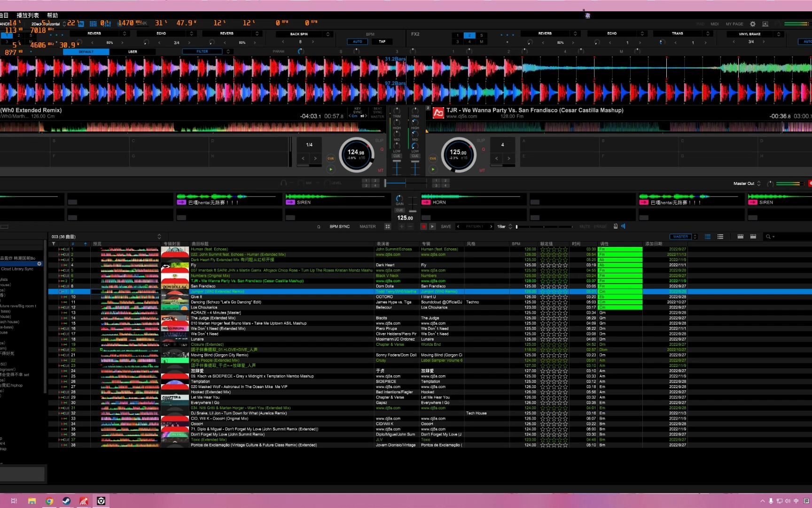812x508 pixels.
Task: Open the 1Bar sequencer length stepper
Action: pos(510,227)
